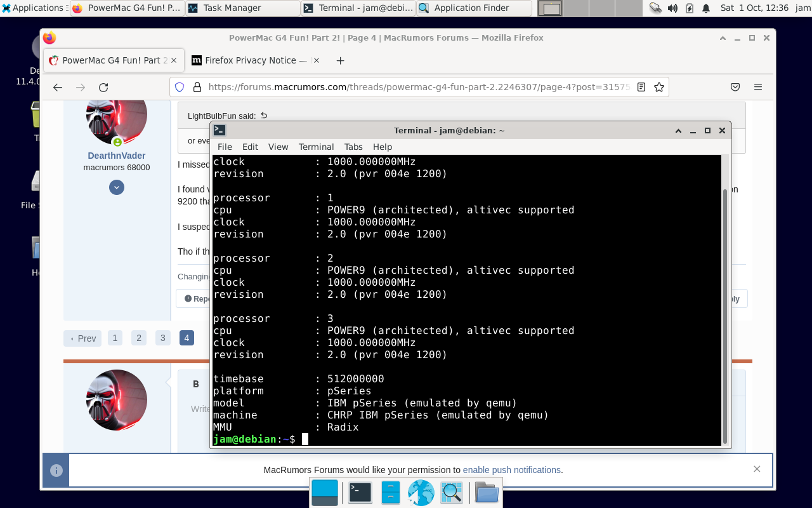Screen dimensions: 812x508
Task: Shade the Terminal window with up arrow
Action: tap(679, 130)
